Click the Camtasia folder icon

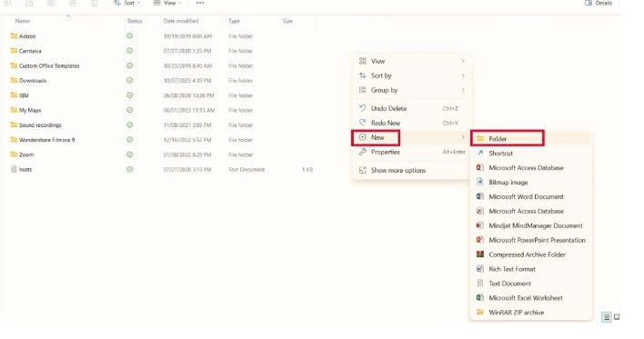click(x=14, y=51)
